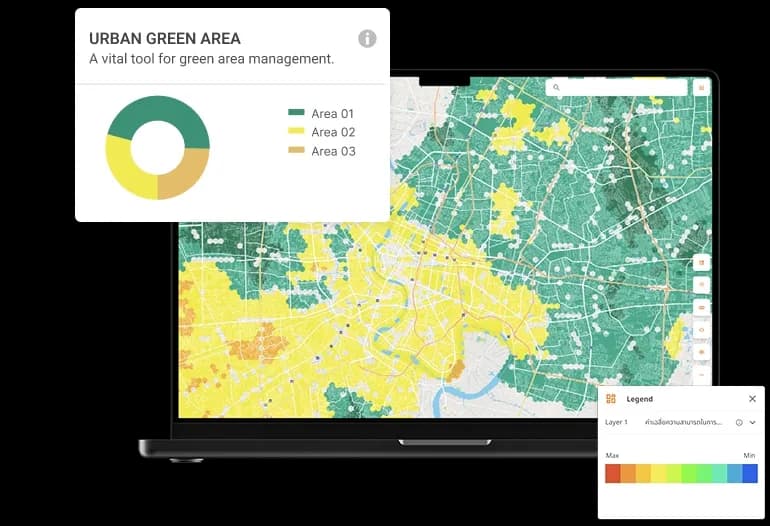Pick the light blue swatch beside dark blue
This screenshot has width=770, height=526.
tap(735, 473)
